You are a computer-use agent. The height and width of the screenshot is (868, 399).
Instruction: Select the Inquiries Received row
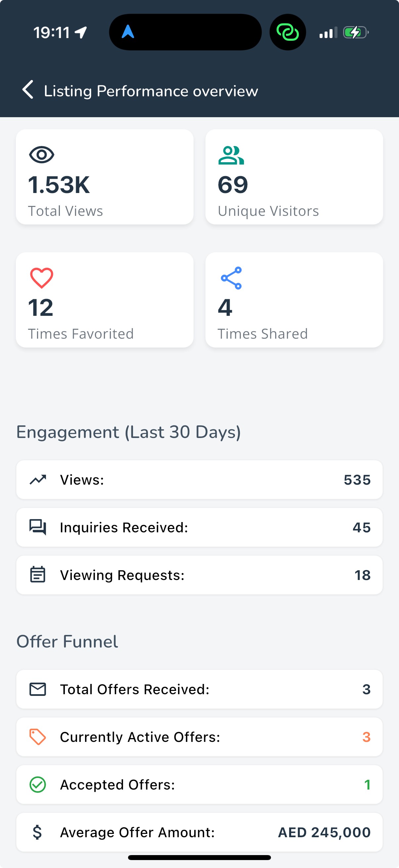199,527
